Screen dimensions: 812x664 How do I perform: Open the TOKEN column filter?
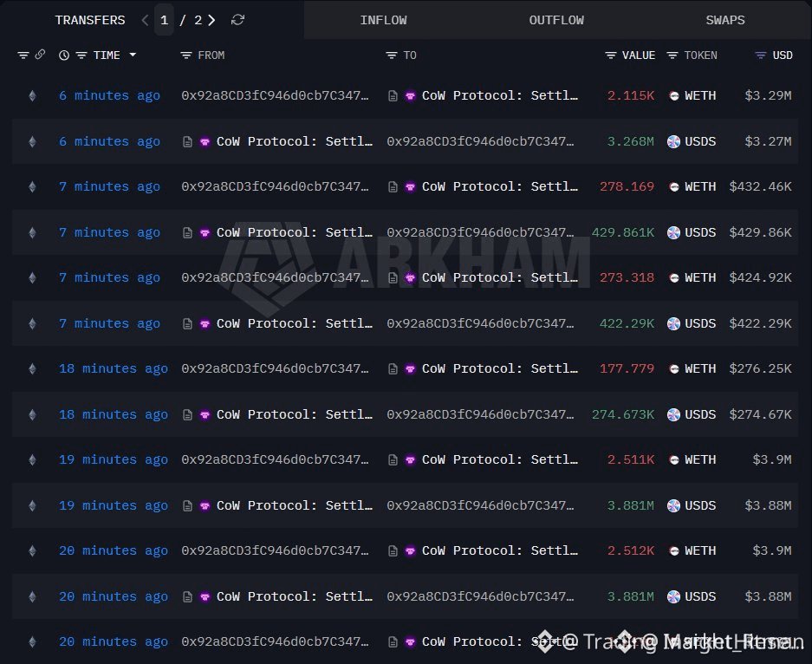tap(672, 55)
